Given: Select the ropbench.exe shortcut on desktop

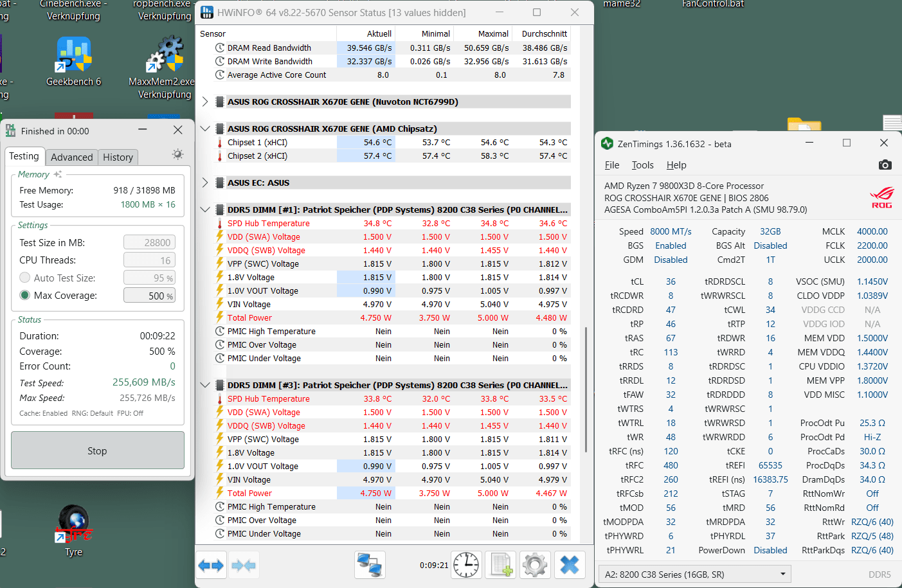Looking at the screenshot, I should click(x=165, y=10).
